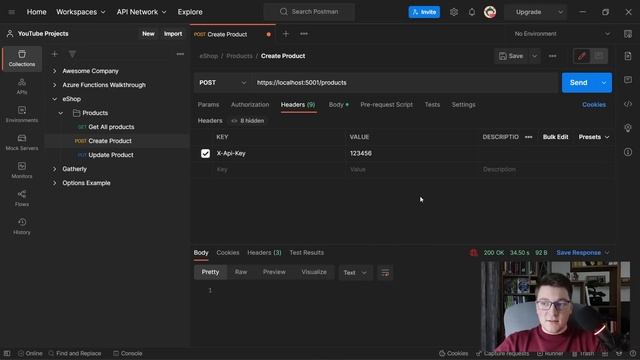Open the Presets dropdown
Screen dimensions: 640x360
pyautogui.click(x=593, y=137)
